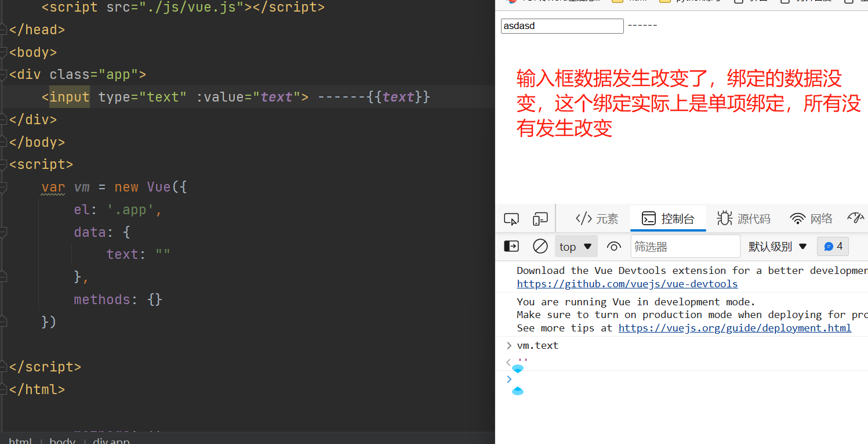Image resolution: width=868 pixels, height=444 pixels.
Task: Switch to the 控制台 tab
Action: pos(668,219)
